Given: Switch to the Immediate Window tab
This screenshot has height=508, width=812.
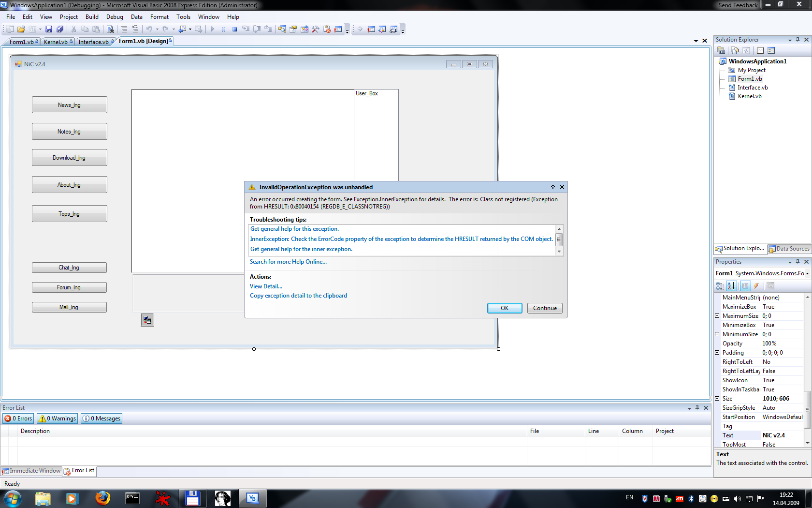Looking at the screenshot, I should point(31,471).
